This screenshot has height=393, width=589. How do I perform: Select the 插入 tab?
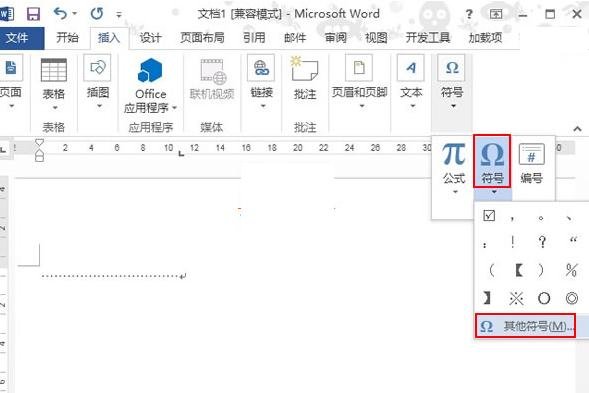pos(109,38)
